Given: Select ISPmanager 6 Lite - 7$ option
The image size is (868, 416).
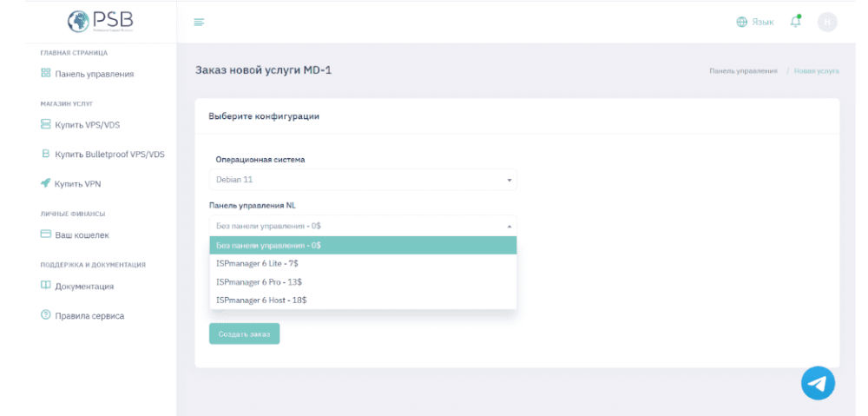Looking at the screenshot, I should tap(363, 264).
